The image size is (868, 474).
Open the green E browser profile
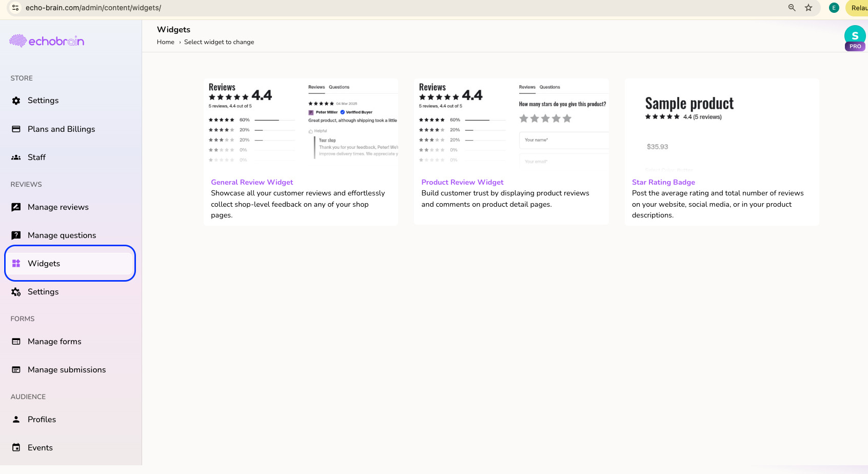tap(834, 8)
